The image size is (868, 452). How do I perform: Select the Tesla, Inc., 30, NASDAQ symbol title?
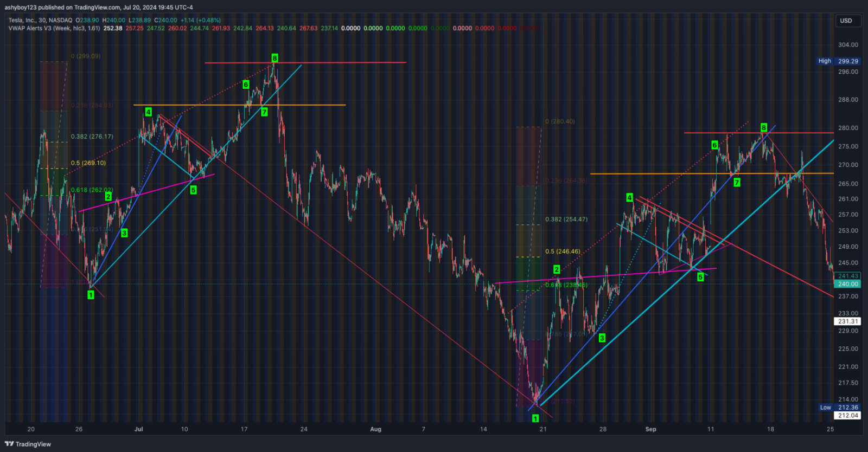pyautogui.click(x=40, y=20)
